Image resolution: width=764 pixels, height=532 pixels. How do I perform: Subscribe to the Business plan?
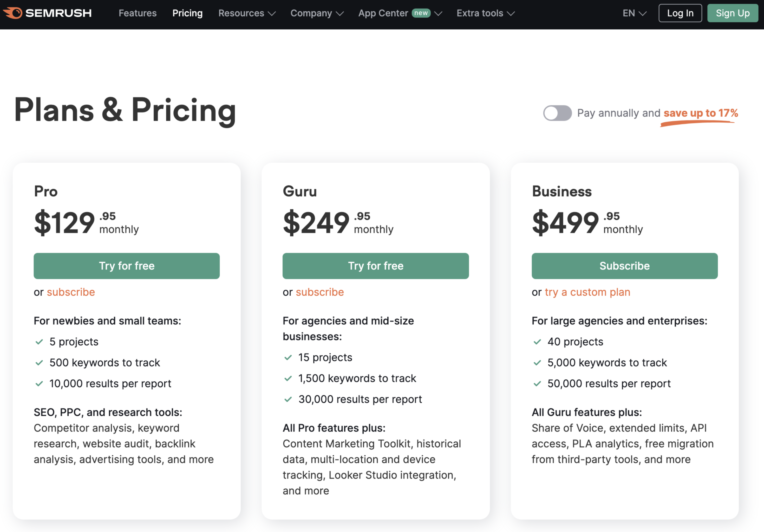click(x=625, y=266)
